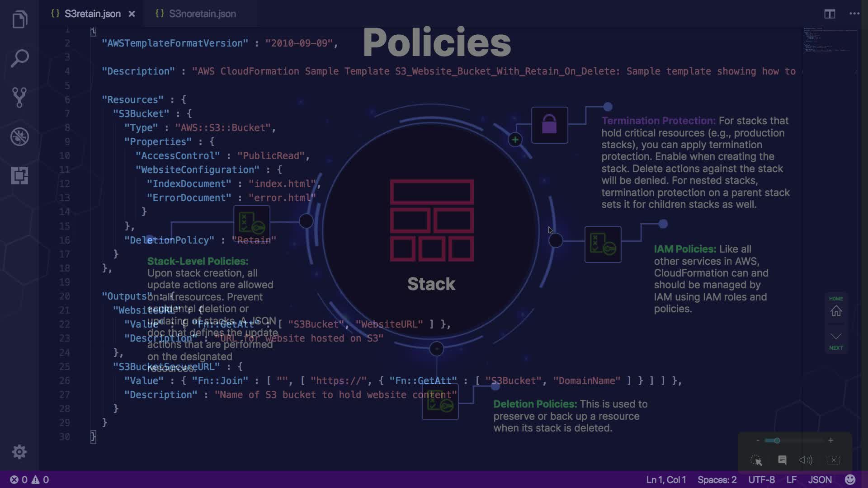Click the NEXT chevron arrow
The height and width of the screenshot is (488, 868).
pyautogui.click(x=836, y=337)
